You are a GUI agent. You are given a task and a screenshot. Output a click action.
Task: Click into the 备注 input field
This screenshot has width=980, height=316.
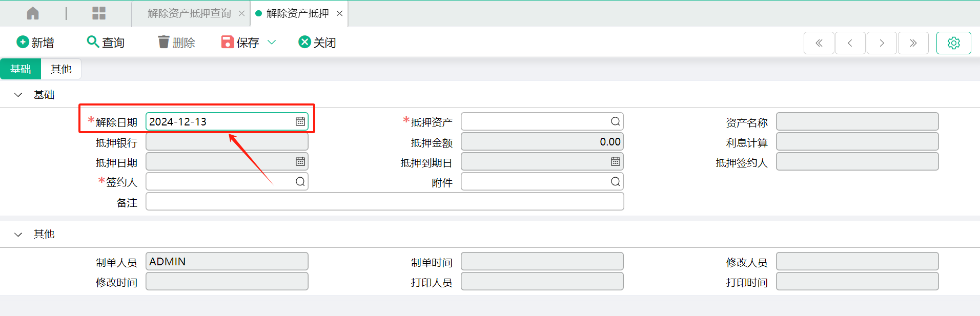click(x=384, y=201)
